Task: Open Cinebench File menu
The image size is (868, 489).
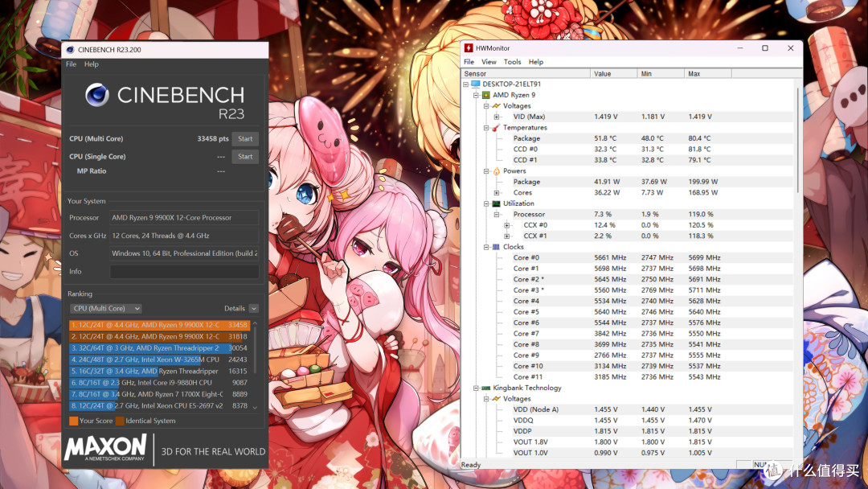Action: [71, 64]
